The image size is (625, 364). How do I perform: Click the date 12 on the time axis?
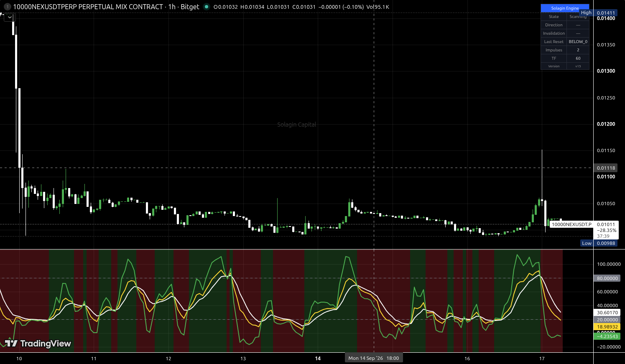168,359
